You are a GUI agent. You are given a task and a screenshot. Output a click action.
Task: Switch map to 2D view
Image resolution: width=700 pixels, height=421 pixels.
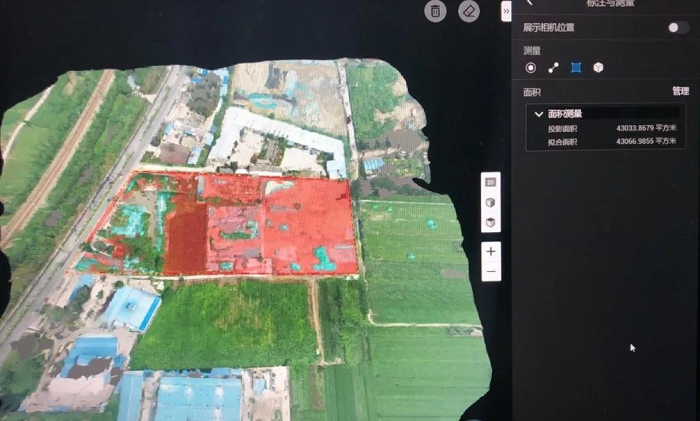tap(490, 182)
